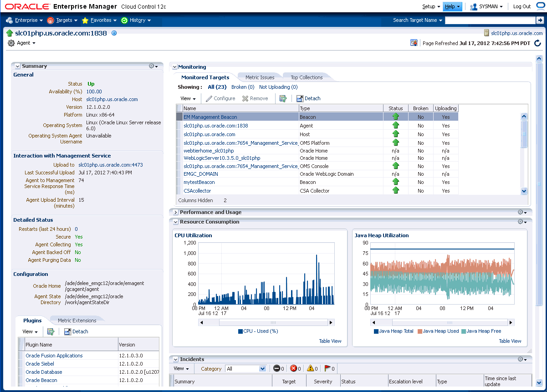
Task: Expand the Performance and Usage section
Action: [175, 212]
